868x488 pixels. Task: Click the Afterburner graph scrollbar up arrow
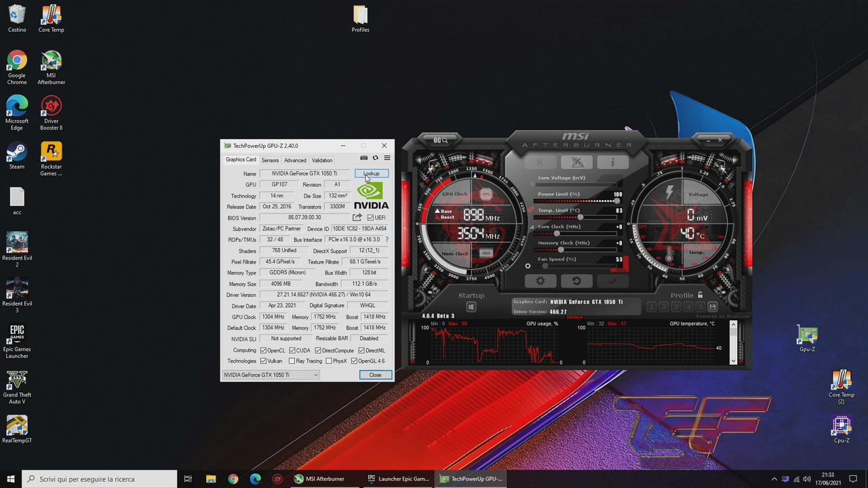click(x=733, y=325)
